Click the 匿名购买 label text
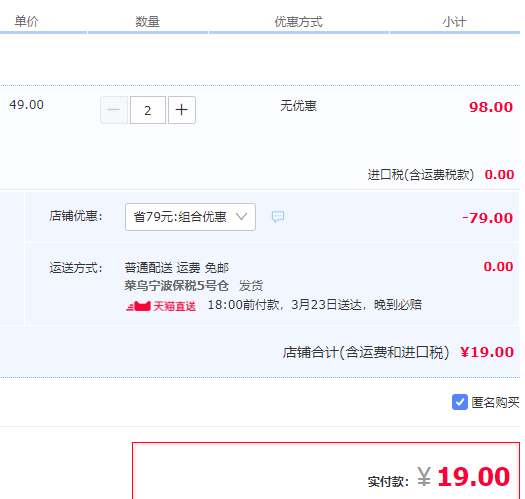 click(x=495, y=402)
